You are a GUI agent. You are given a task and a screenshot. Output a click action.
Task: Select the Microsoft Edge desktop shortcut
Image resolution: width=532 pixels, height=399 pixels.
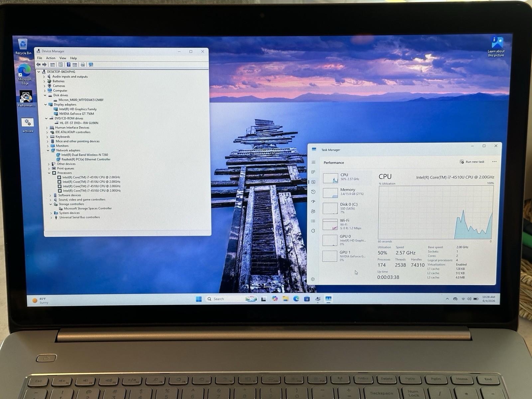point(25,74)
